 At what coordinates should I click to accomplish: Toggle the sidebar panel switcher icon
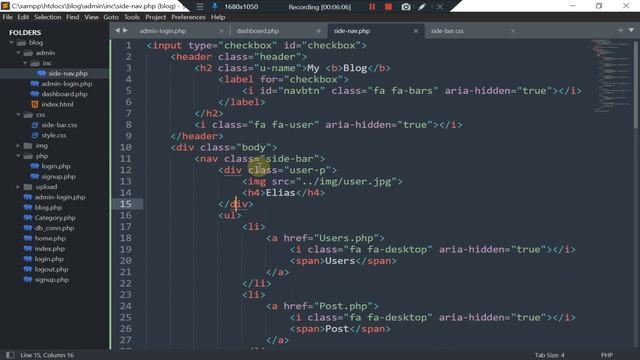pos(10,355)
